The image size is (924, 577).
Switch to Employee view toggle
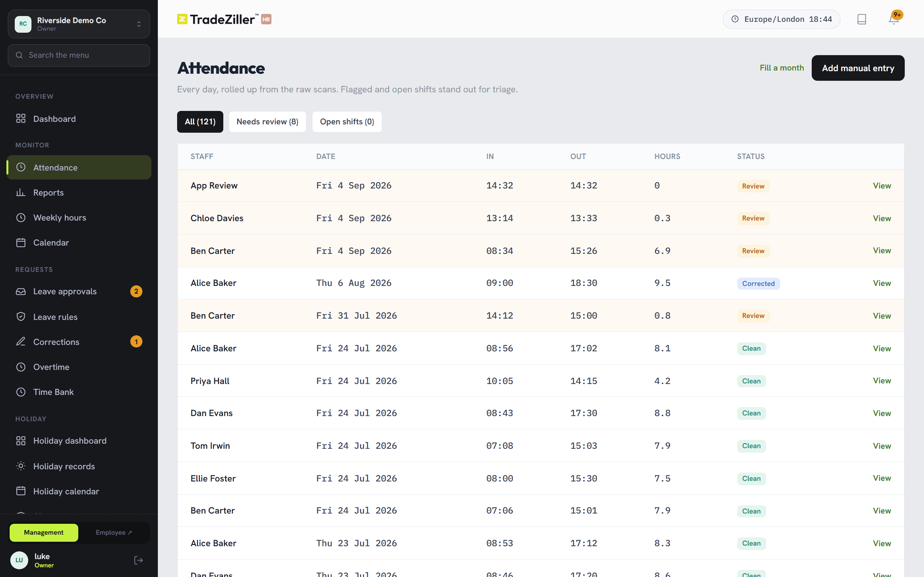coord(114,532)
